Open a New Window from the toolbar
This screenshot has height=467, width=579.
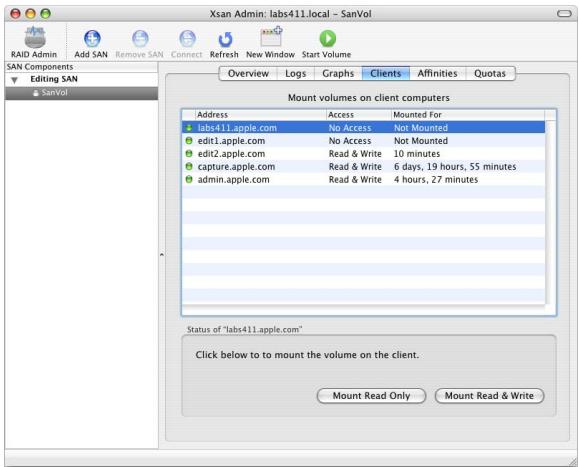pyautogui.click(x=271, y=42)
